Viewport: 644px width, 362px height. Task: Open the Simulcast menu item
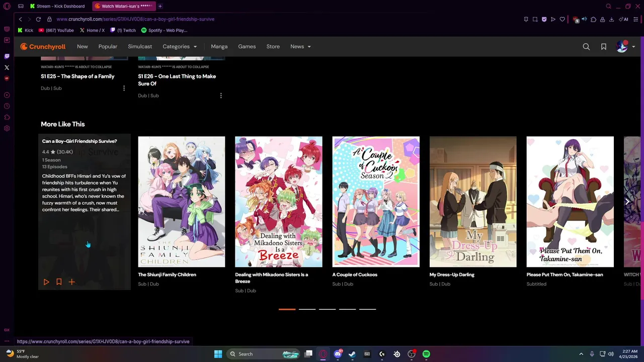pyautogui.click(x=140, y=46)
